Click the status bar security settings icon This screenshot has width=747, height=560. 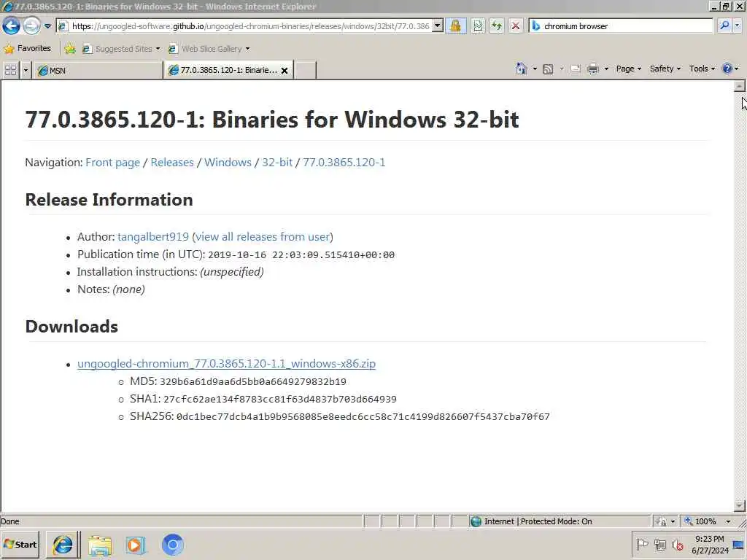coord(661,521)
